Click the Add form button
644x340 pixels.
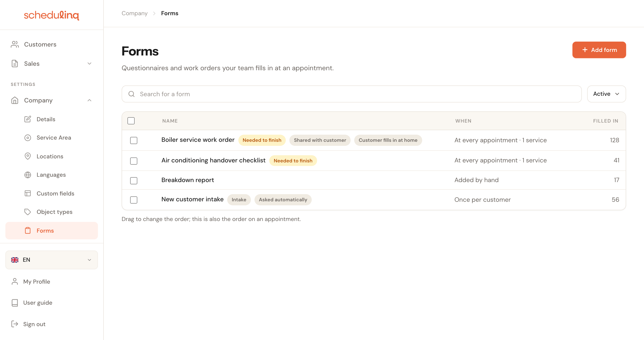(x=599, y=50)
